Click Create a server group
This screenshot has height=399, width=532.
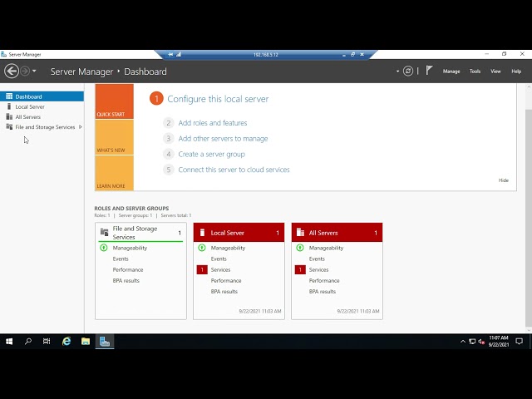coord(212,154)
